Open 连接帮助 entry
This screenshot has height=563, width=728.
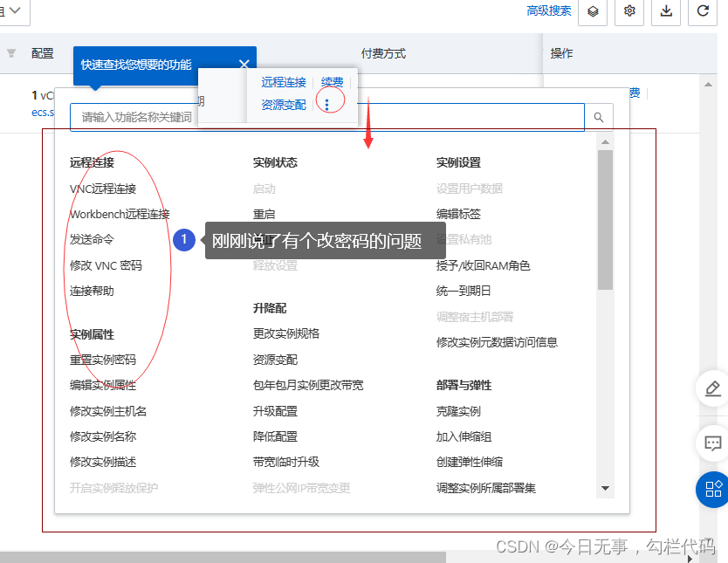tap(92, 291)
